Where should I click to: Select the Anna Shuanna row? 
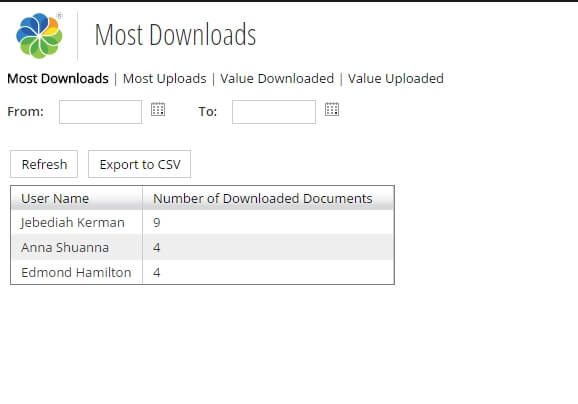point(202,247)
